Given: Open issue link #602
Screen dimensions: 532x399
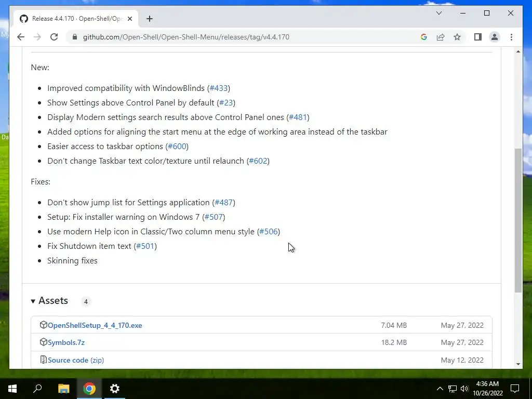Looking at the screenshot, I should click(258, 161).
